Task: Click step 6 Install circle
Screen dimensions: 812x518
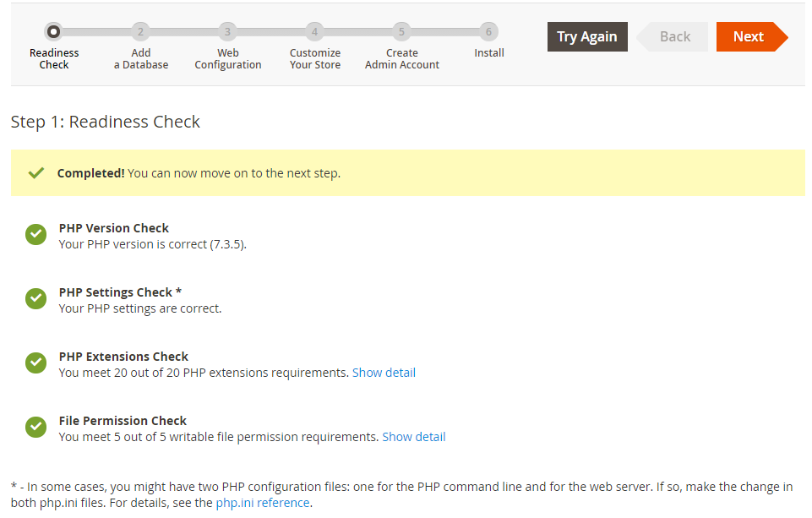Action: point(488,32)
